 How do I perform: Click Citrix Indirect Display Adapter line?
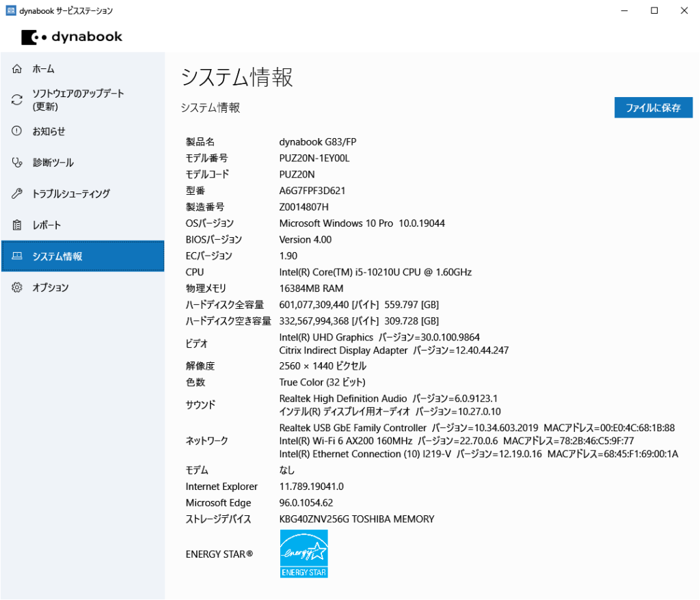click(x=394, y=350)
